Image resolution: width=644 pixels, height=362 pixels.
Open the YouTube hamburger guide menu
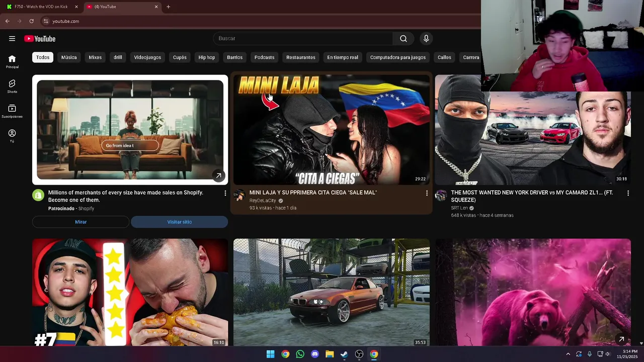(12, 39)
